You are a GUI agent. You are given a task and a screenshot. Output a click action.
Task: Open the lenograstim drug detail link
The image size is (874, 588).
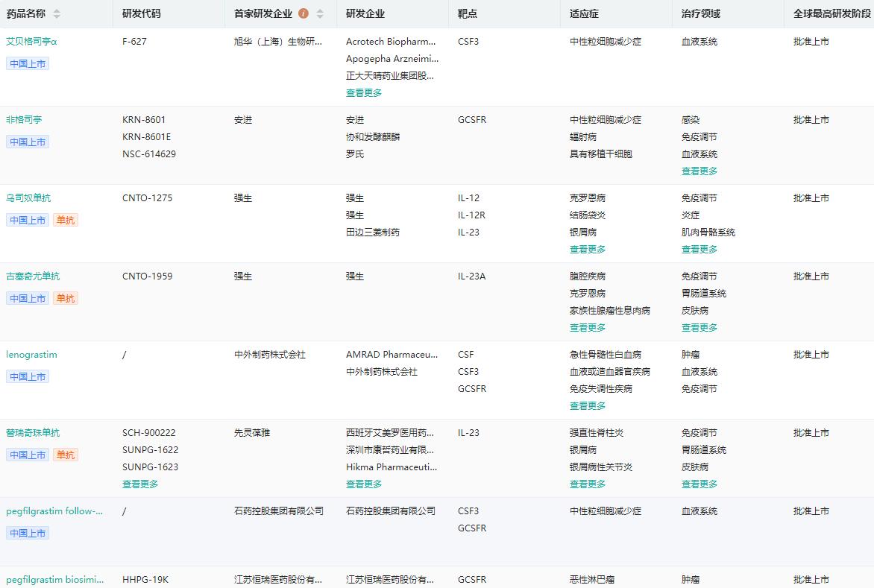click(x=31, y=354)
